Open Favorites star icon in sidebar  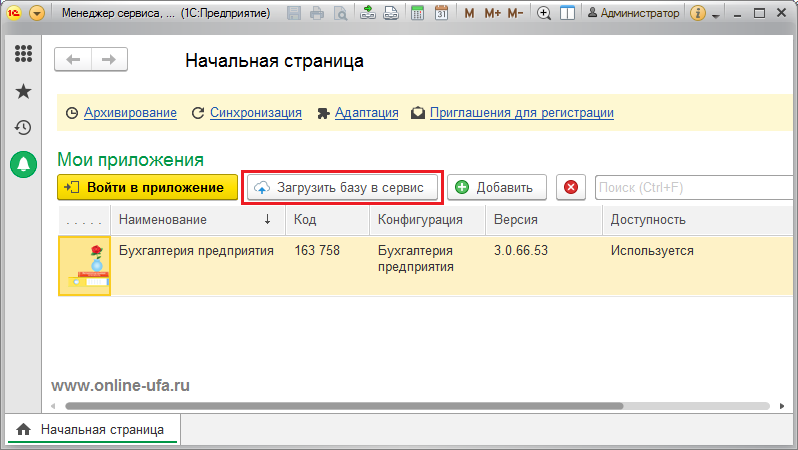pyautogui.click(x=23, y=92)
